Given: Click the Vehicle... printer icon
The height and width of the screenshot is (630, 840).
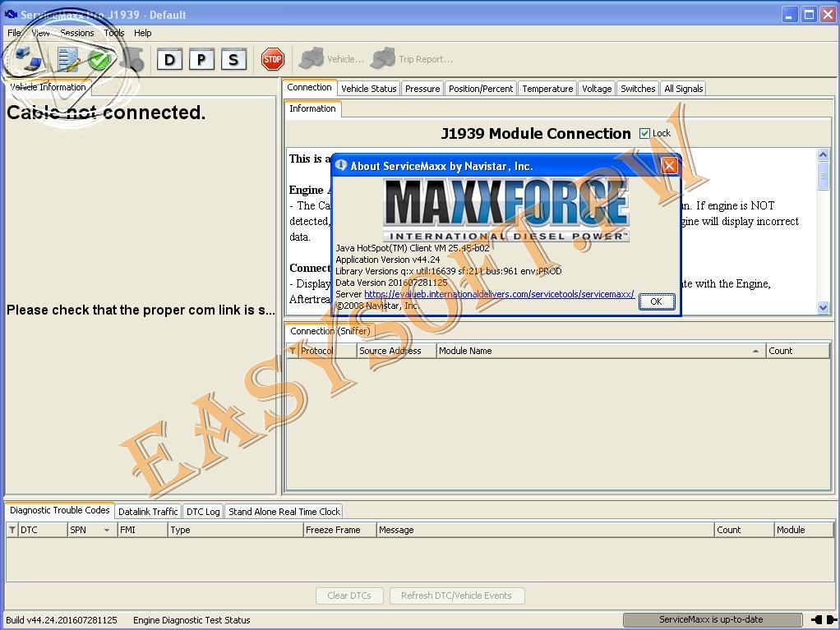Looking at the screenshot, I should tap(311, 58).
